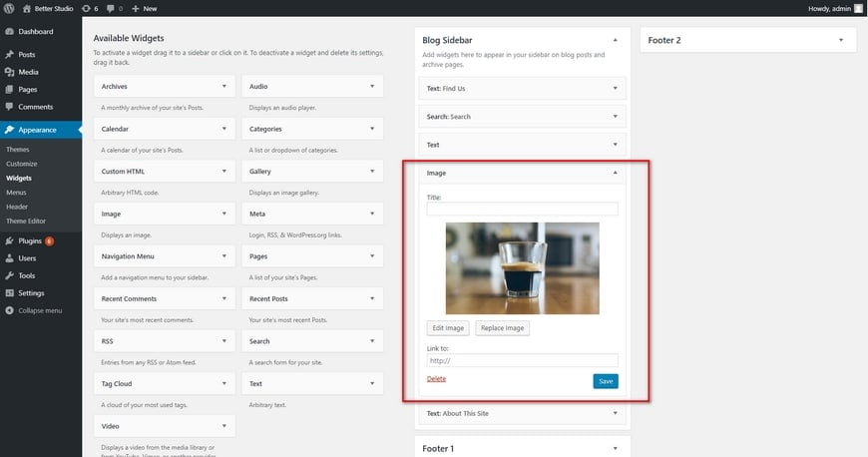Save the Image widget
This screenshot has width=868, height=457.
(x=606, y=381)
